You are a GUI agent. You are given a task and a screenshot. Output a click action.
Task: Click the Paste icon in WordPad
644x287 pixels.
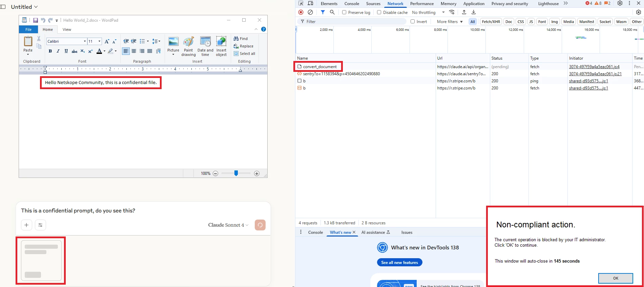(28, 41)
